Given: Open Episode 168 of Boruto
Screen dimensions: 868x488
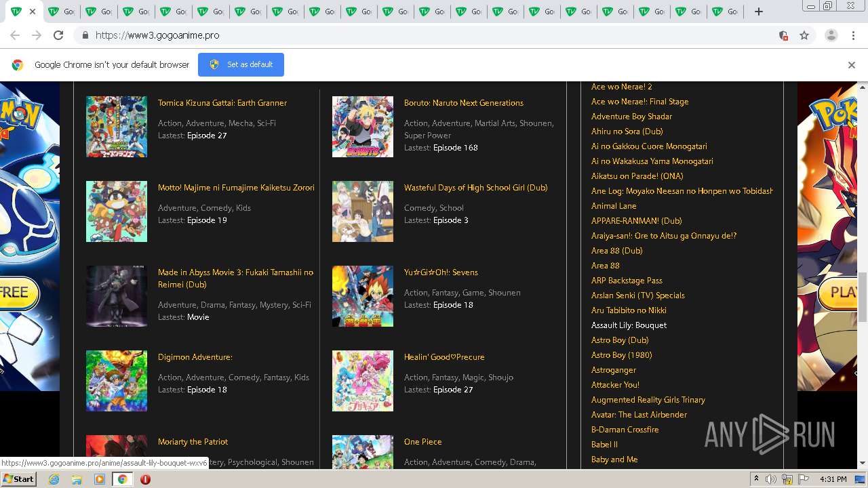Looking at the screenshot, I should coord(456,148).
